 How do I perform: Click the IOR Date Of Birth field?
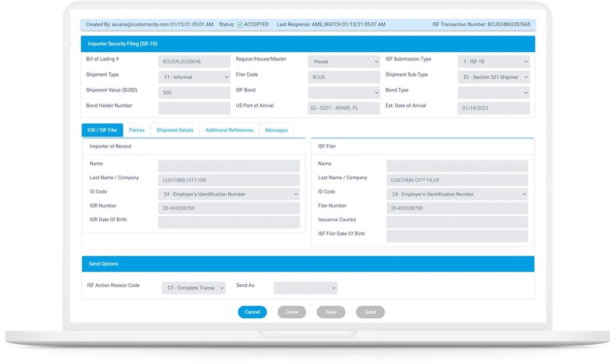(229, 222)
